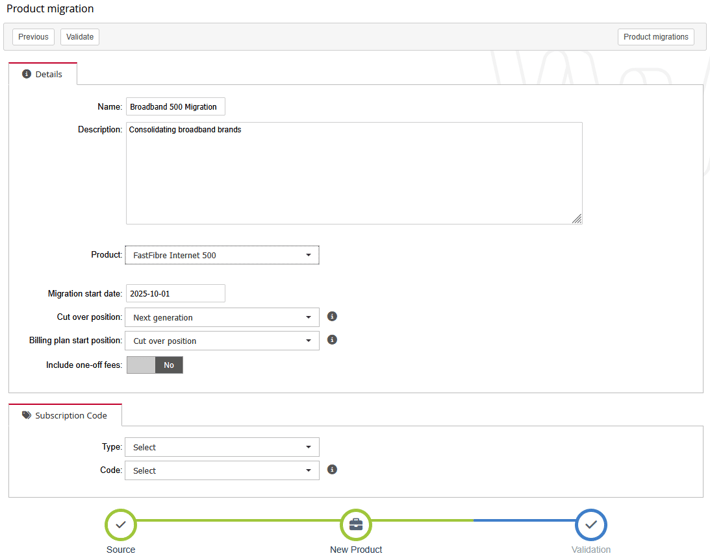This screenshot has width=710, height=558.
Task: Click the Validation step label
Action: pyautogui.click(x=591, y=549)
